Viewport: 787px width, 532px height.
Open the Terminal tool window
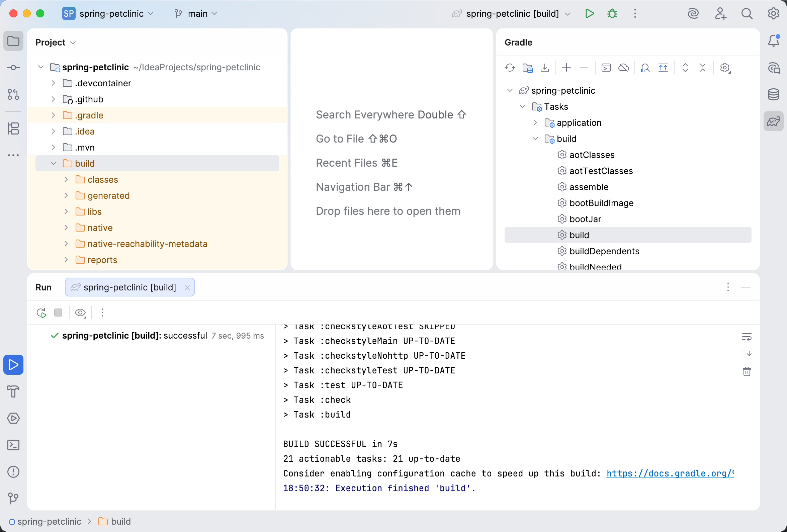coord(13,445)
